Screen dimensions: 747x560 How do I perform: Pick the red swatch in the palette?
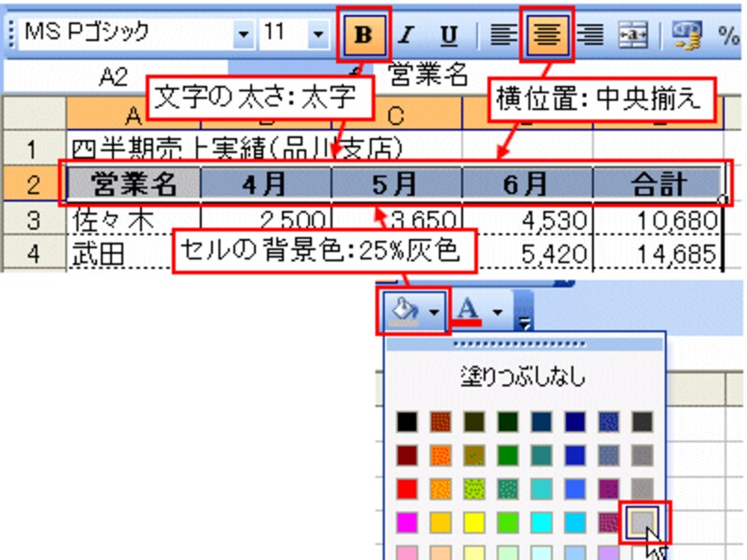click(405, 487)
